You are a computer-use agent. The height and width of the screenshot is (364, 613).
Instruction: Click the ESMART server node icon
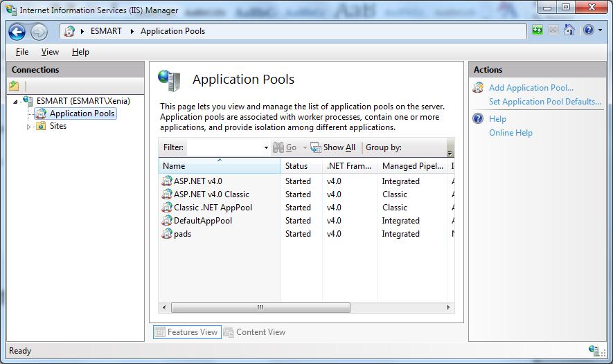point(28,100)
